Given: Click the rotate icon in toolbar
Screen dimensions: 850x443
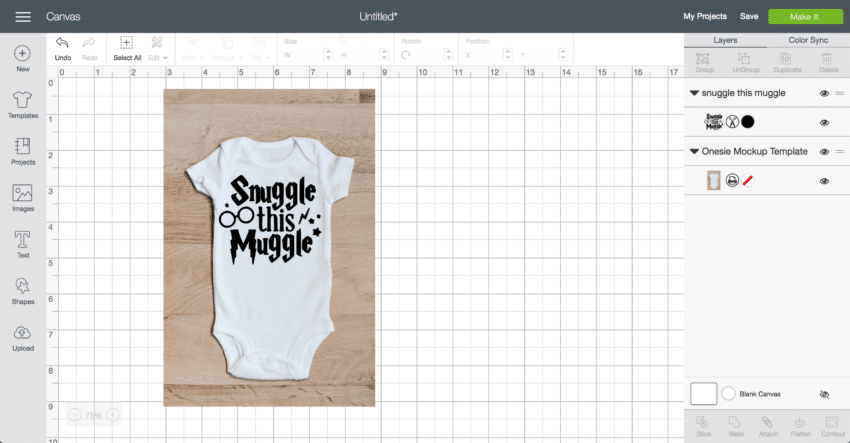Looking at the screenshot, I should pyautogui.click(x=405, y=55).
